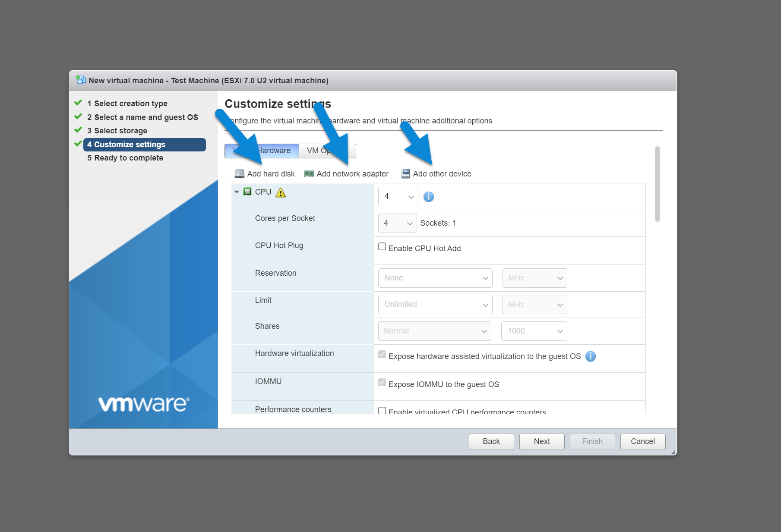Viewport: 781px width, 532px height.
Task: Open the Cores per Socket dropdown
Action: pyautogui.click(x=397, y=223)
